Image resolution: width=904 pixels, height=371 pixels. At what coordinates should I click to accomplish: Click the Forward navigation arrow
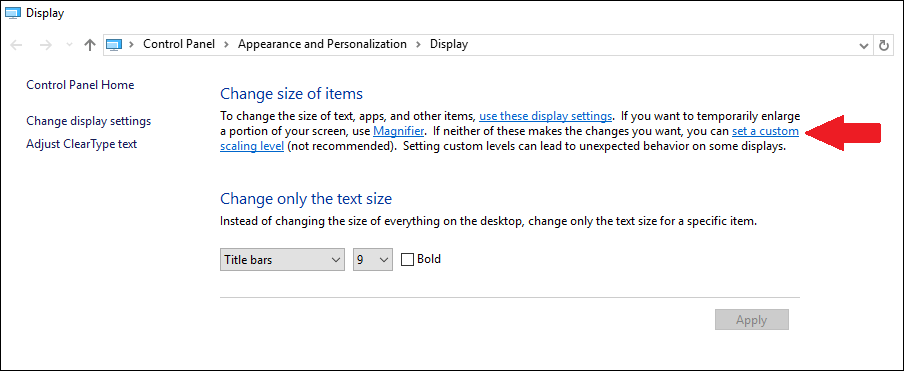click(46, 45)
